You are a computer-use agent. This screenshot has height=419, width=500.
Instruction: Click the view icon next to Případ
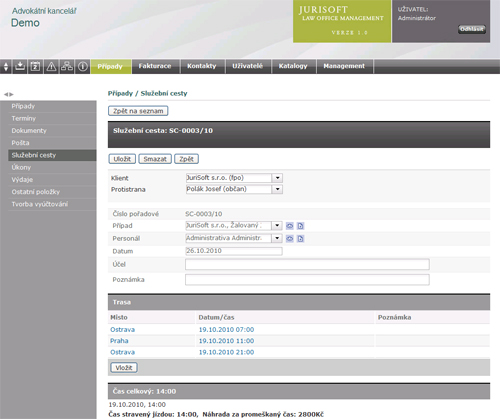pos(290,226)
